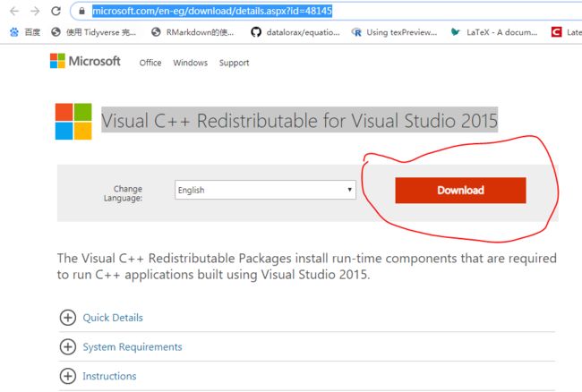This screenshot has height=392, width=582.
Task: Open the Quick Details link
Action: (x=113, y=318)
